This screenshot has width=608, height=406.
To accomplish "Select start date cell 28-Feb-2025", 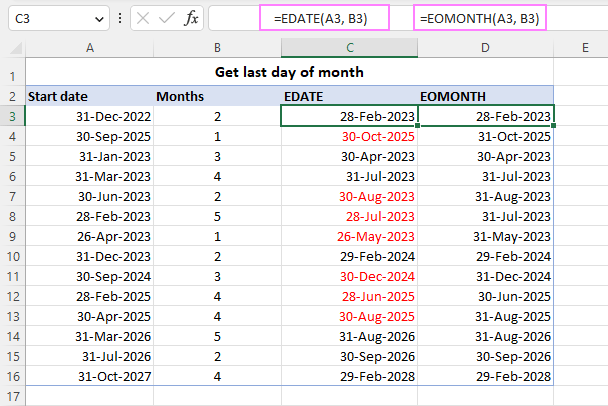I will (90, 296).
